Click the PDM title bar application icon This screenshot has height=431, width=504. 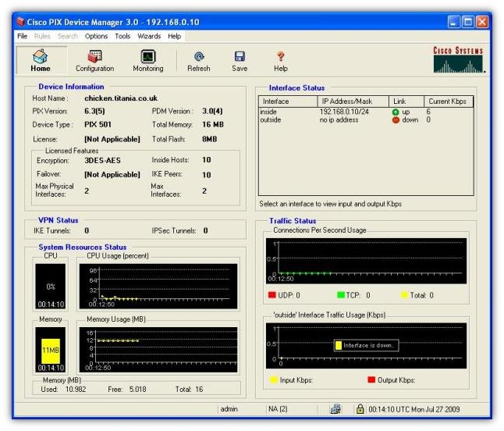coord(20,22)
